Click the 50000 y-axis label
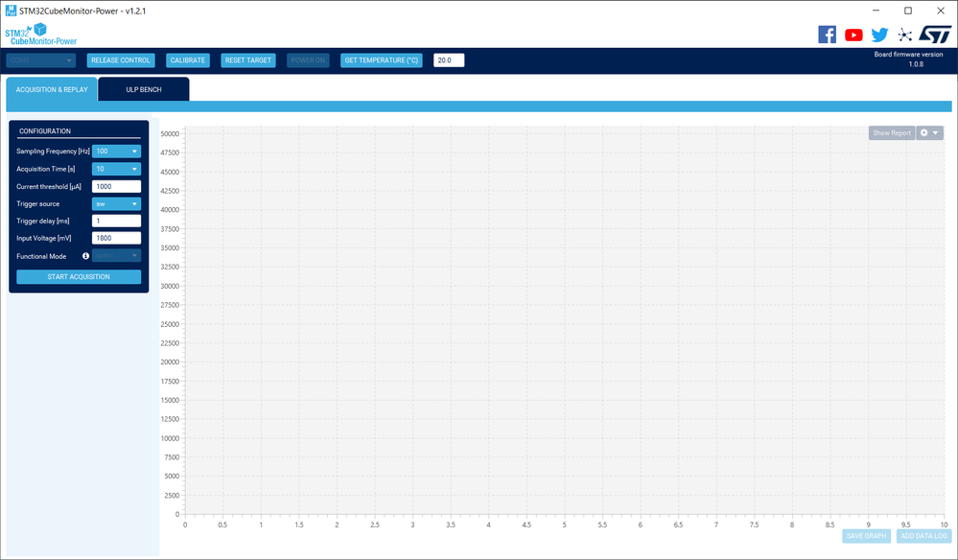This screenshot has width=958, height=560. click(x=170, y=133)
